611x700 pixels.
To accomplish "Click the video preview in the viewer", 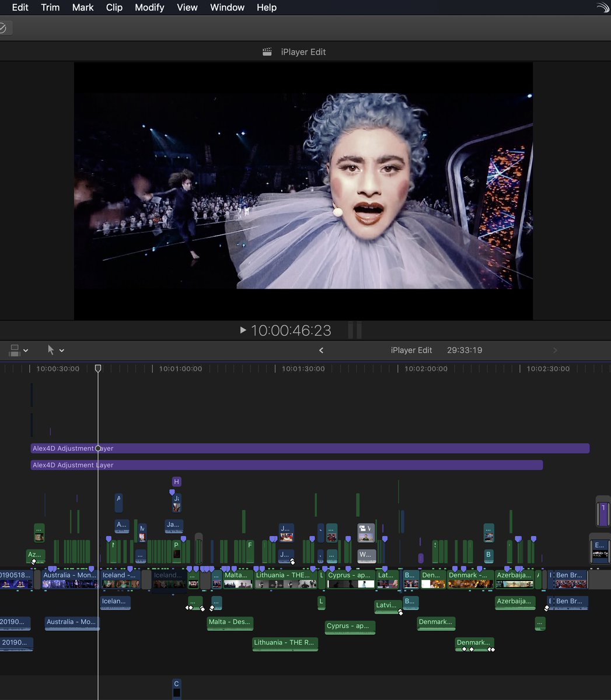I will tap(303, 191).
